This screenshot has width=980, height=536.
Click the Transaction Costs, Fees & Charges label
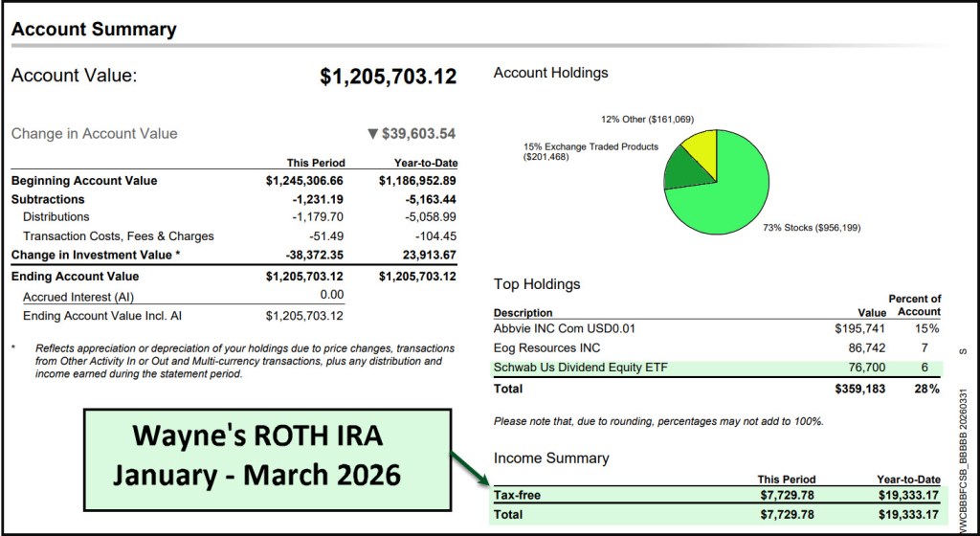point(119,235)
